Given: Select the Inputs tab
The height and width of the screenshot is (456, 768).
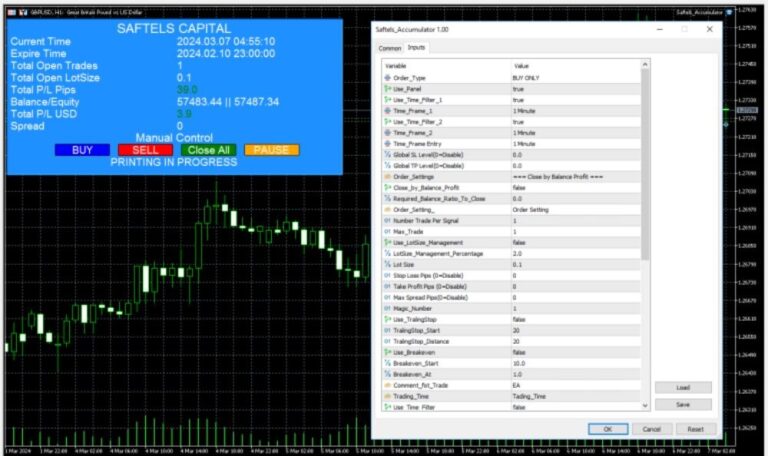Looking at the screenshot, I should (416, 47).
